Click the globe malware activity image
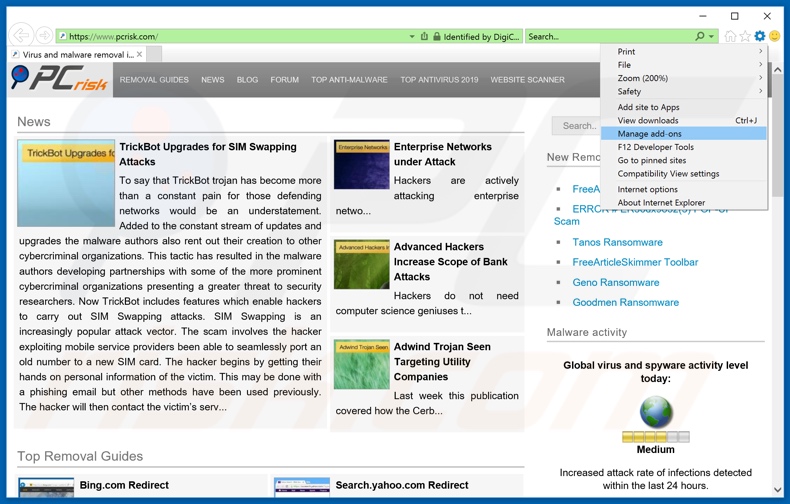 [x=655, y=412]
